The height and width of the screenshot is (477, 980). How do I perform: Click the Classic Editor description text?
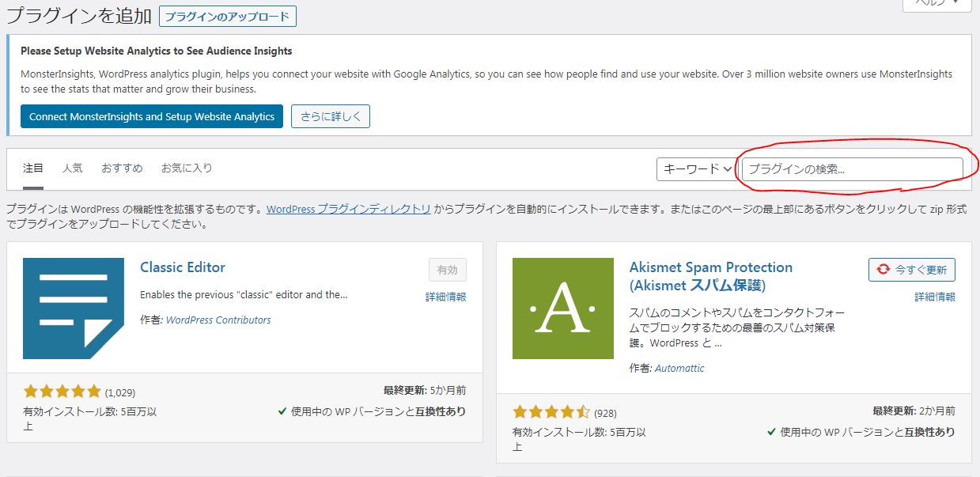244,294
